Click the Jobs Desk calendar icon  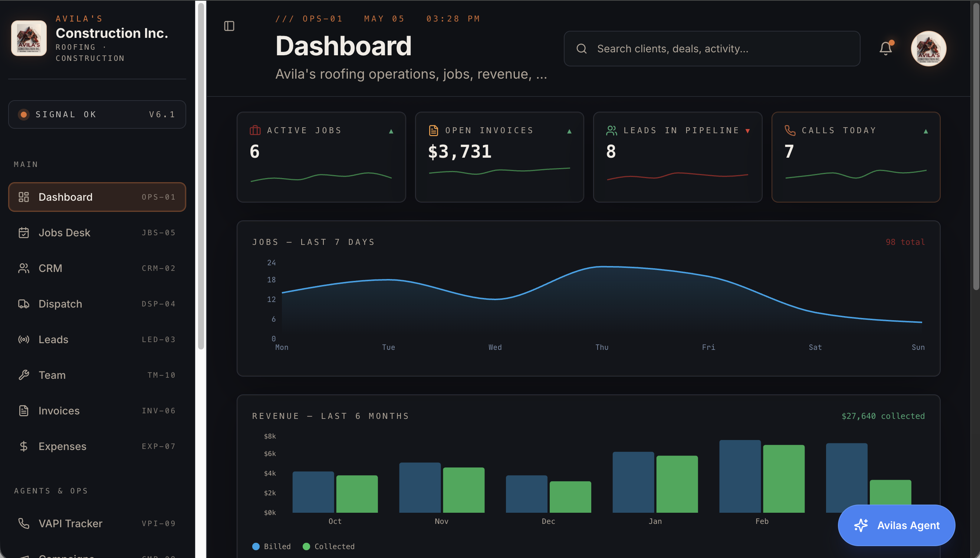click(24, 233)
